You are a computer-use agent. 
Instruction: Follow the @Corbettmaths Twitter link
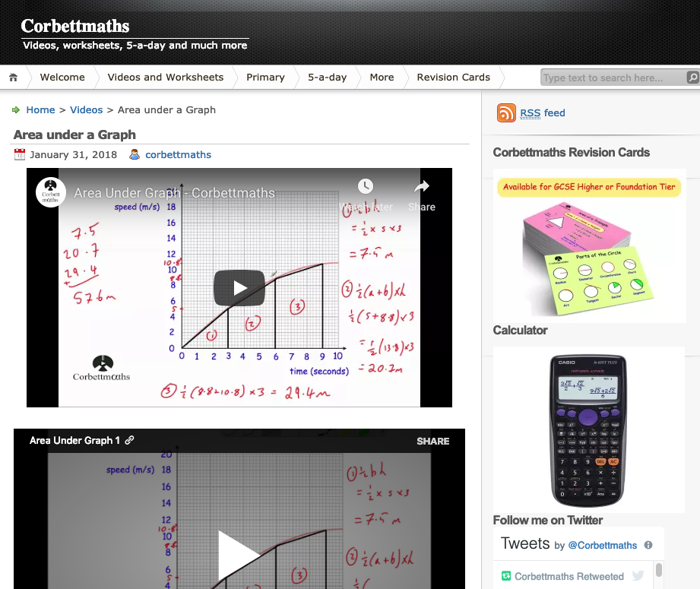click(603, 545)
